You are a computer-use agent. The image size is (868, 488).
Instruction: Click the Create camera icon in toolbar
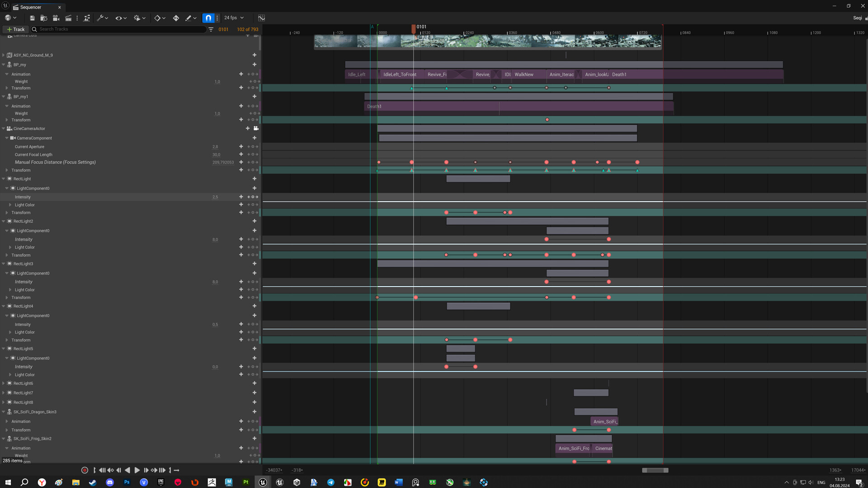[x=56, y=18]
